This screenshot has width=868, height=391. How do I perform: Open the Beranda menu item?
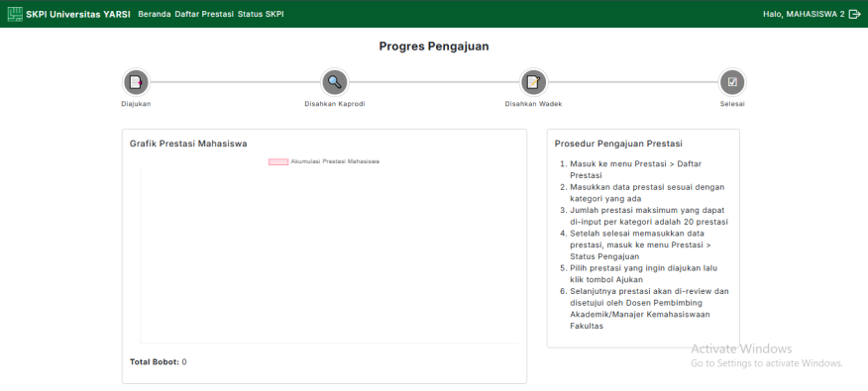coord(155,15)
